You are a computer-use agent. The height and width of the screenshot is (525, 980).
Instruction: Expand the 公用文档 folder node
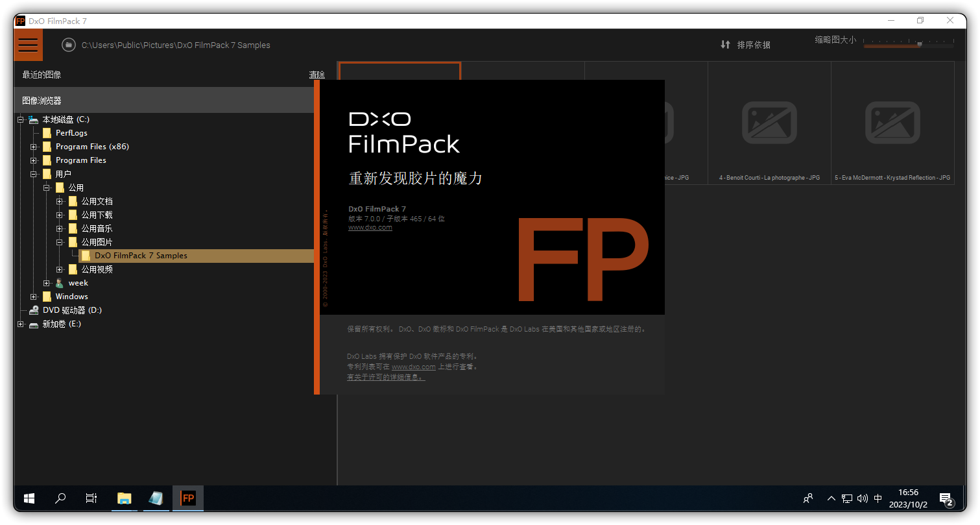pos(60,201)
